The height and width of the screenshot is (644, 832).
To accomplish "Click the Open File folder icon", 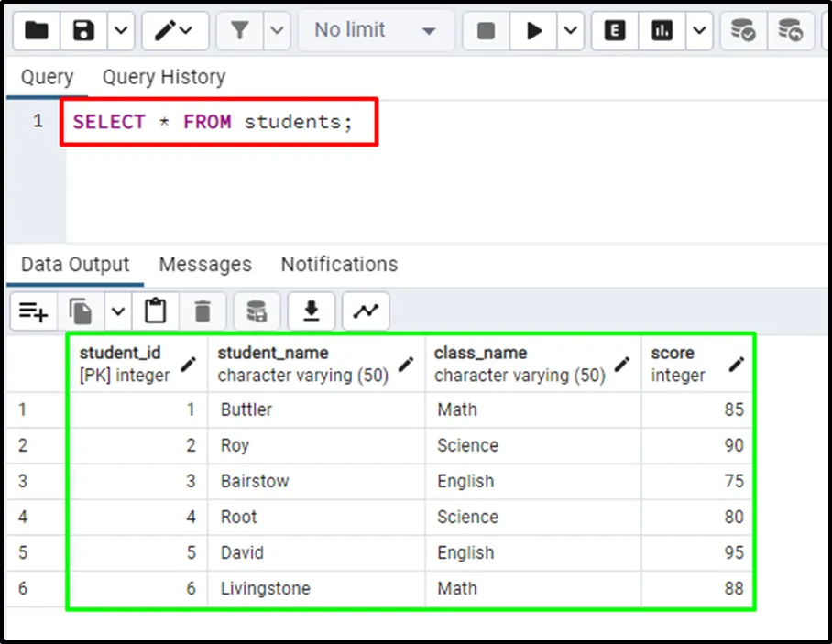I will [37, 31].
